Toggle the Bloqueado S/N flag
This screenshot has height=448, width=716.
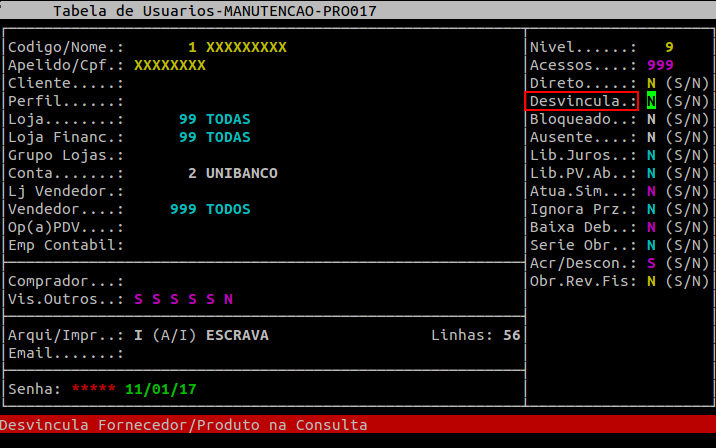(652, 119)
